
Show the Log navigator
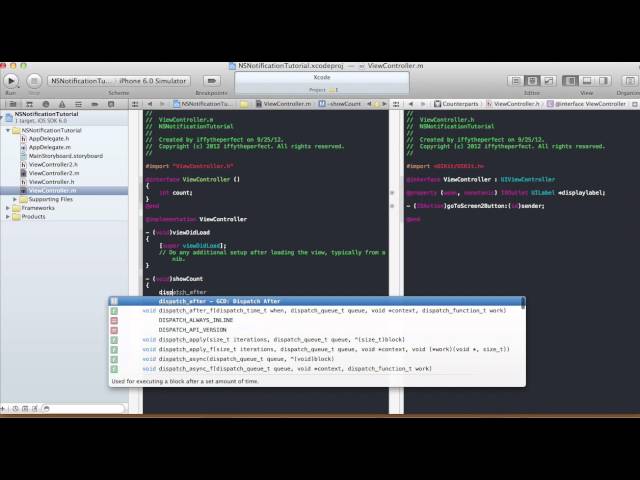pyautogui.click(x=111, y=104)
